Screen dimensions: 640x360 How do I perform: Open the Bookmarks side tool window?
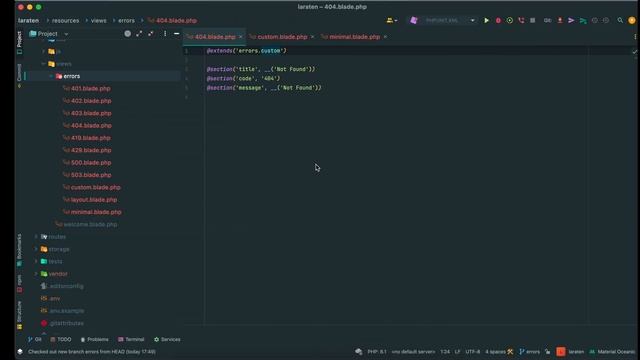click(x=19, y=250)
